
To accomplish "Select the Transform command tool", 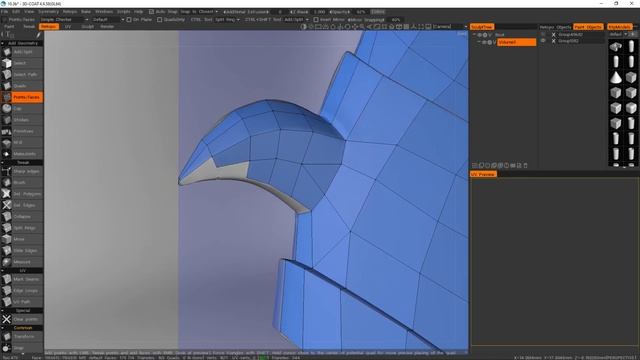I will click(x=22, y=337).
